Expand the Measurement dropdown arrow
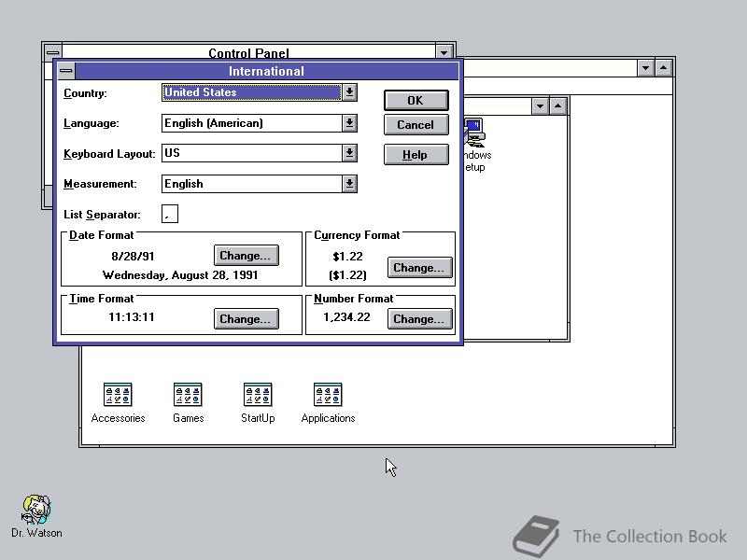Viewport: 747px width, 560px height. pyautogui.click(x=349, y=183)
